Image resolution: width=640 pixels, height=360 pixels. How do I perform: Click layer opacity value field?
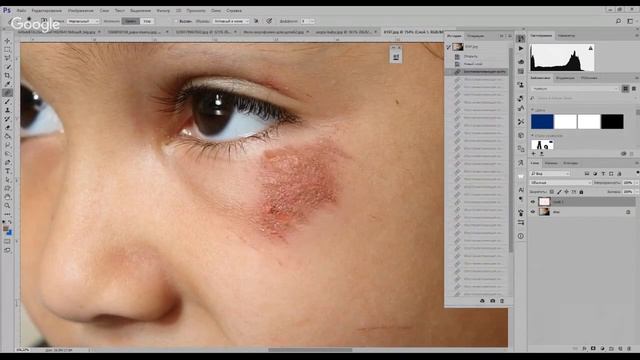[628, 182]
